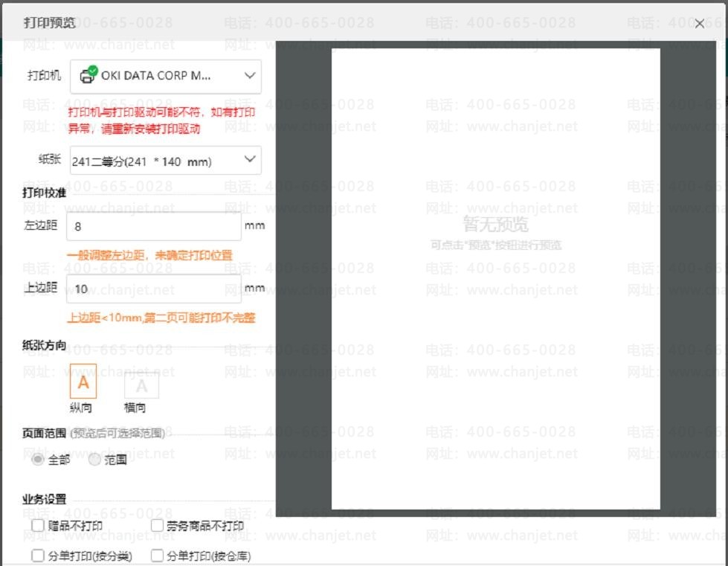Click the 纵向 text label
This screenshot has width=728, height=566.
click(81, 408)
